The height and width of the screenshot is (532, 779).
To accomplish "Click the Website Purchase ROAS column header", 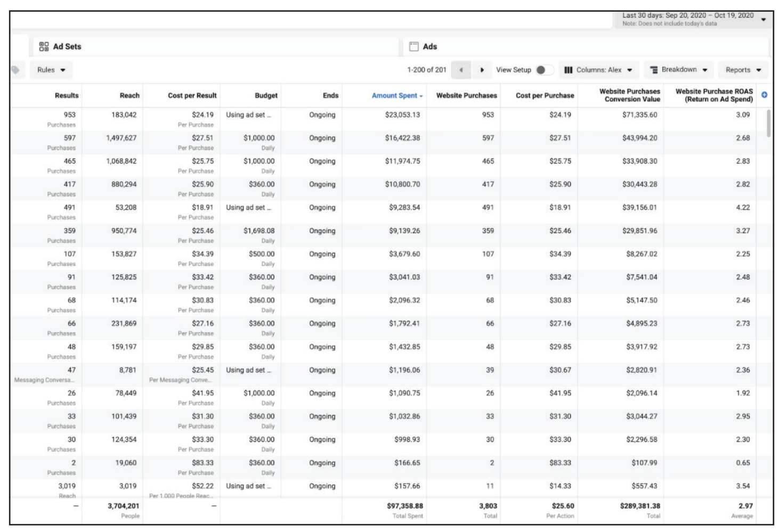I will 714,95.
